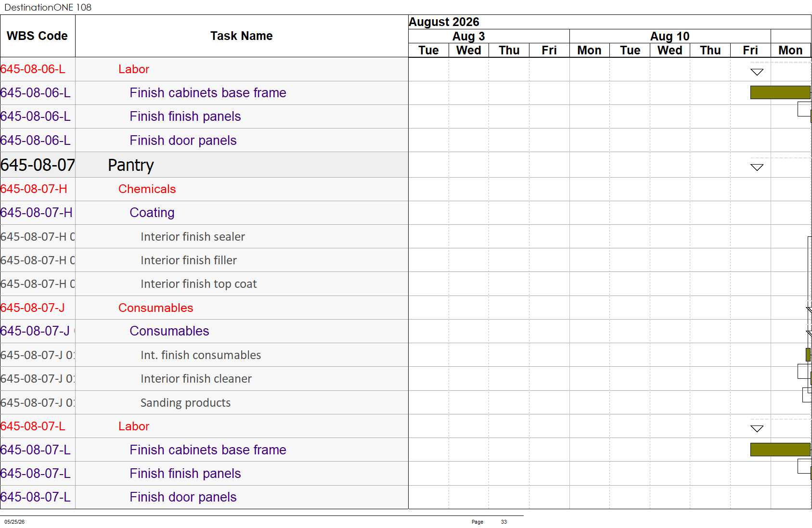The width and height of the screenshot is (812, 528).
Task: Select the first Finish cabinets base frame bar
Action: pyautogui.click(x=780, y=92)
